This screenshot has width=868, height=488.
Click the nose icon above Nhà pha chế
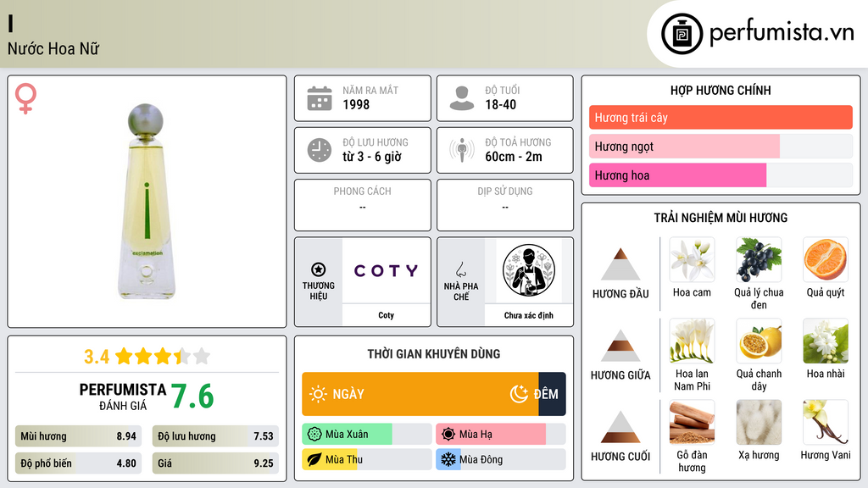460,269
